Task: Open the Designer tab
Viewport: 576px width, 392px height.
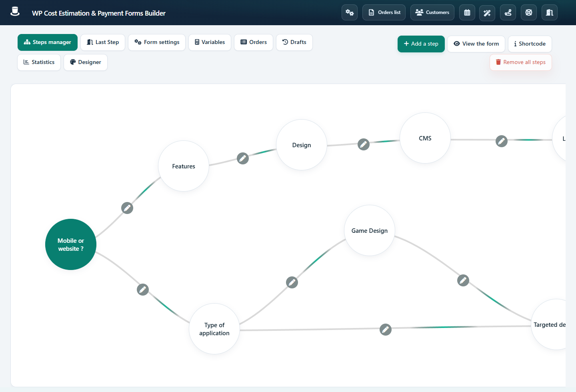Action: coord(86,62)
